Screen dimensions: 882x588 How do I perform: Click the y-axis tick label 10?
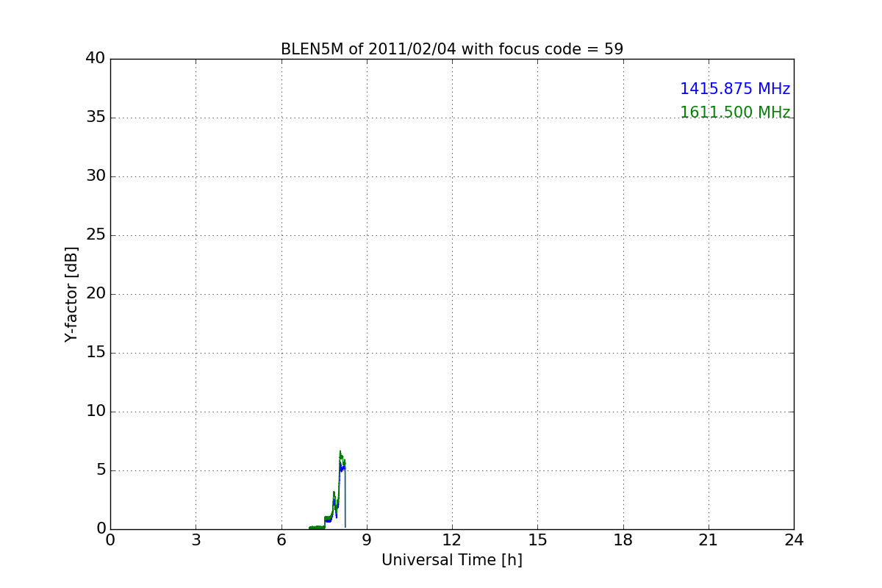click(96, 412)
